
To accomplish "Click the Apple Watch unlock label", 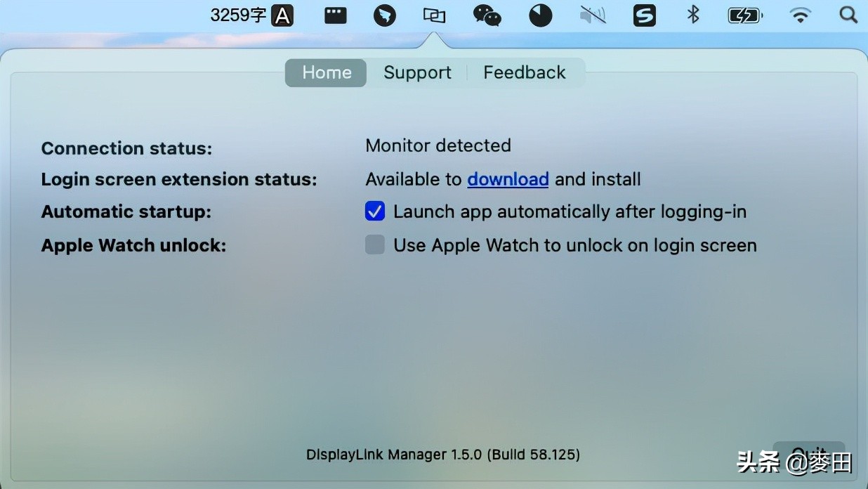I will 133,246.
